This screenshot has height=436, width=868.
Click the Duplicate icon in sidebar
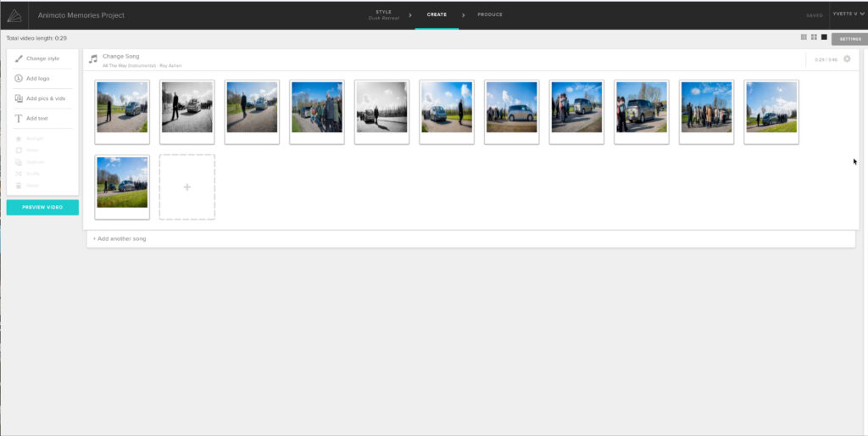(x=19, y=162)
